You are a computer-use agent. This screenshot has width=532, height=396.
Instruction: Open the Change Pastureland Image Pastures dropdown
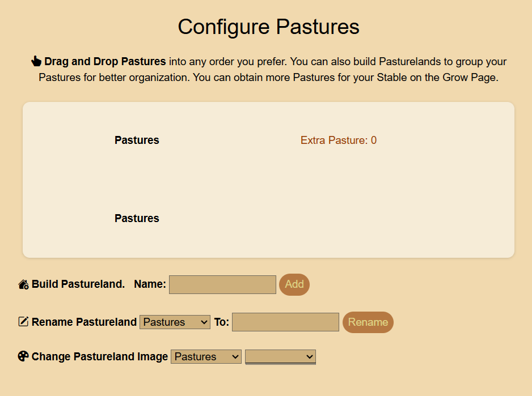[206, 356]
